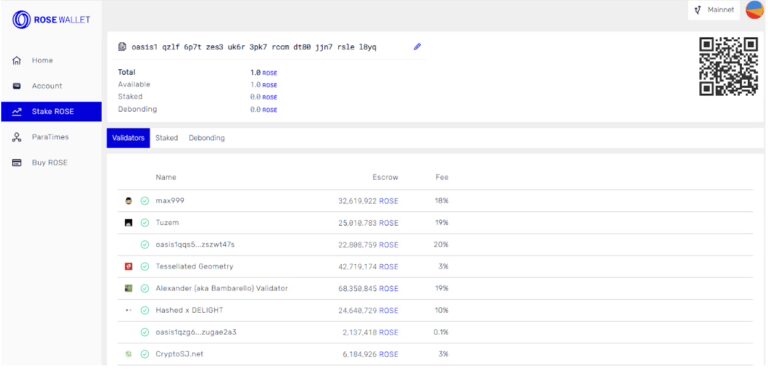Click the Debonding 0.0 ROSE balance
Viewport: 768px width, 369px height.
click(x=264, y=109)
